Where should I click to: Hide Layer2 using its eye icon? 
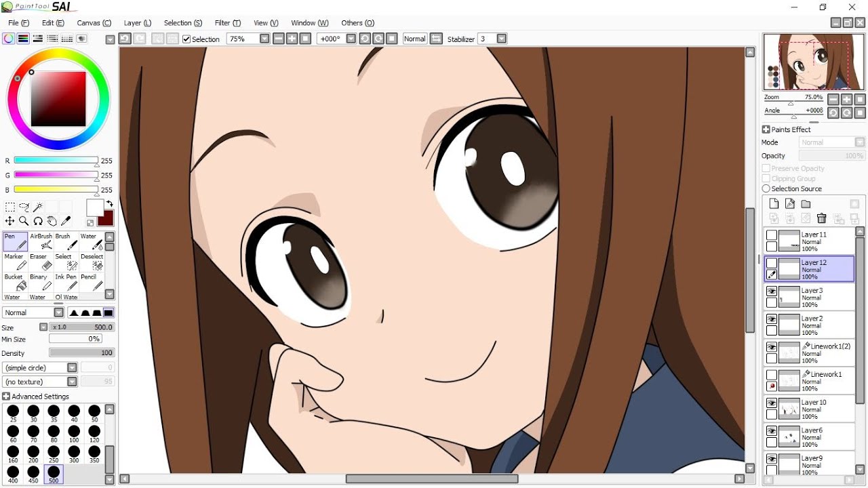[x=772, y=319]
